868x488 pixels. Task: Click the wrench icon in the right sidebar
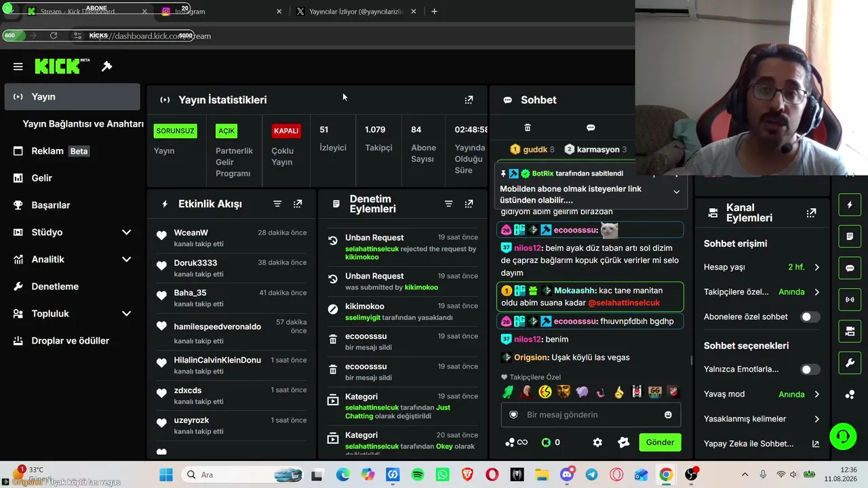pyautogui.click(x=850, y=363)
